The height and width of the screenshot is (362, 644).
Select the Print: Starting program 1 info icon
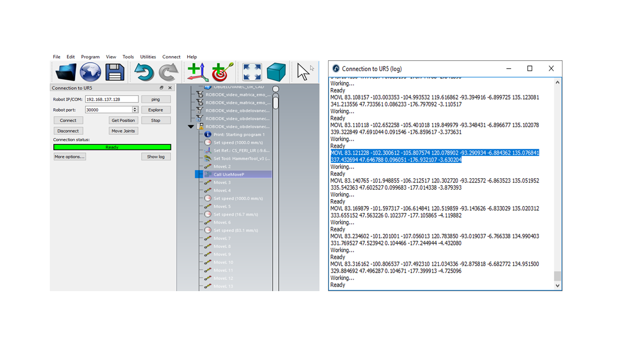click(208, 135)
